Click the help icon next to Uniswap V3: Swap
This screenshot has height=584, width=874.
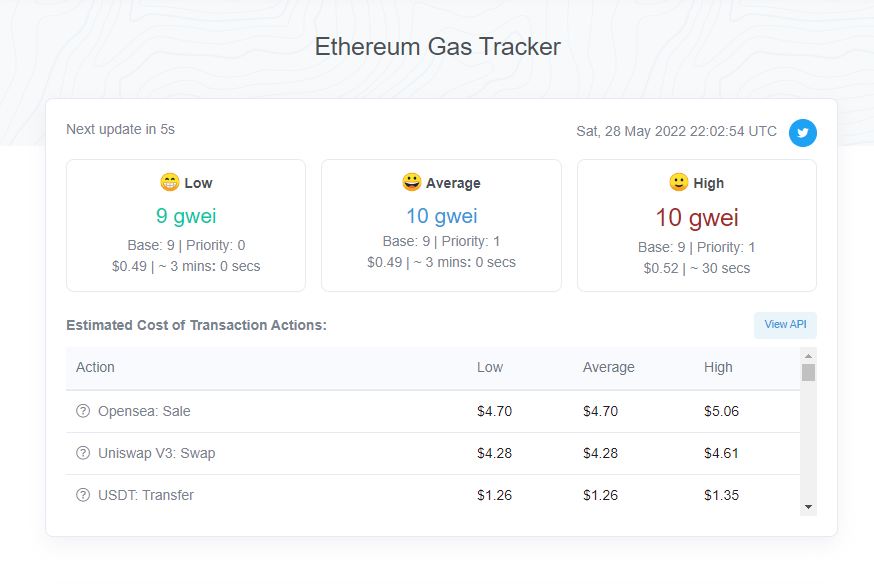(x=83, y=453)
